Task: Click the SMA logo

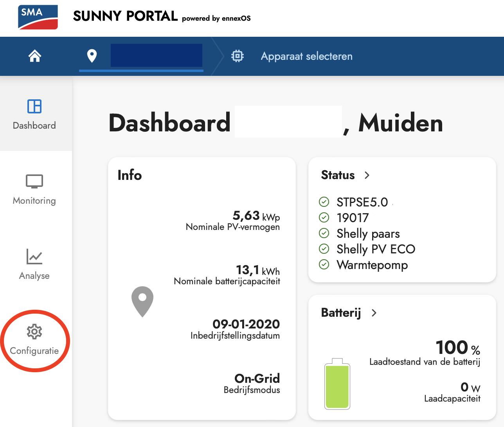Action: click(38, 17)
